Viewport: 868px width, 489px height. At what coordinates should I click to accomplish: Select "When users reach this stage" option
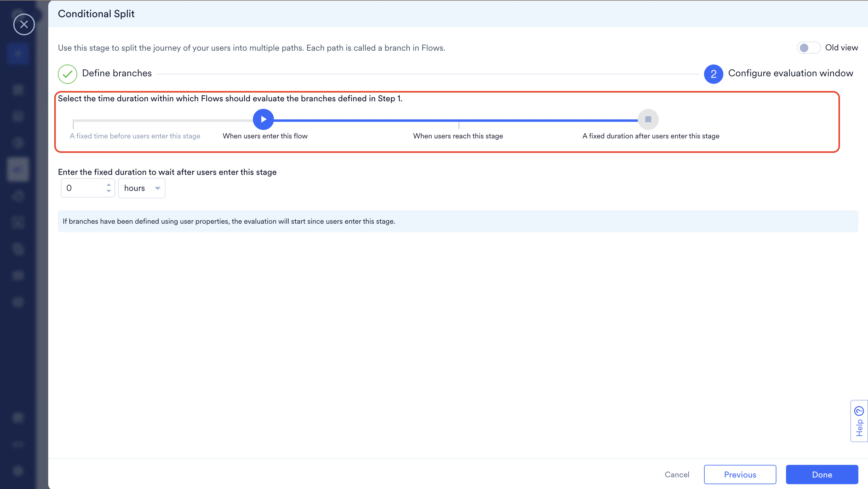[458, 136]
